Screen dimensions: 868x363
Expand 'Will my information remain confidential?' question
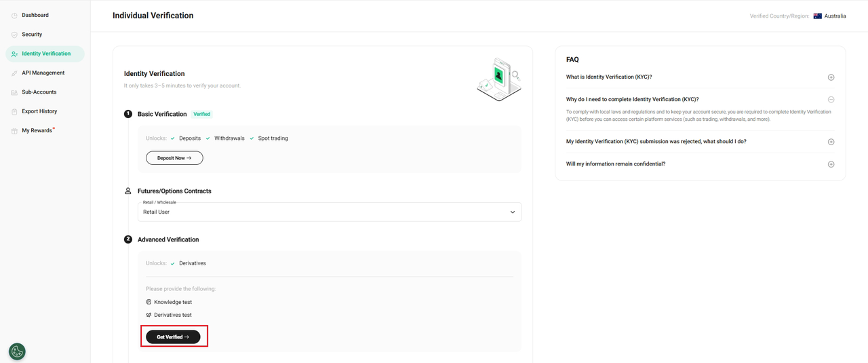pyautogui.click(x=831, y=164)
